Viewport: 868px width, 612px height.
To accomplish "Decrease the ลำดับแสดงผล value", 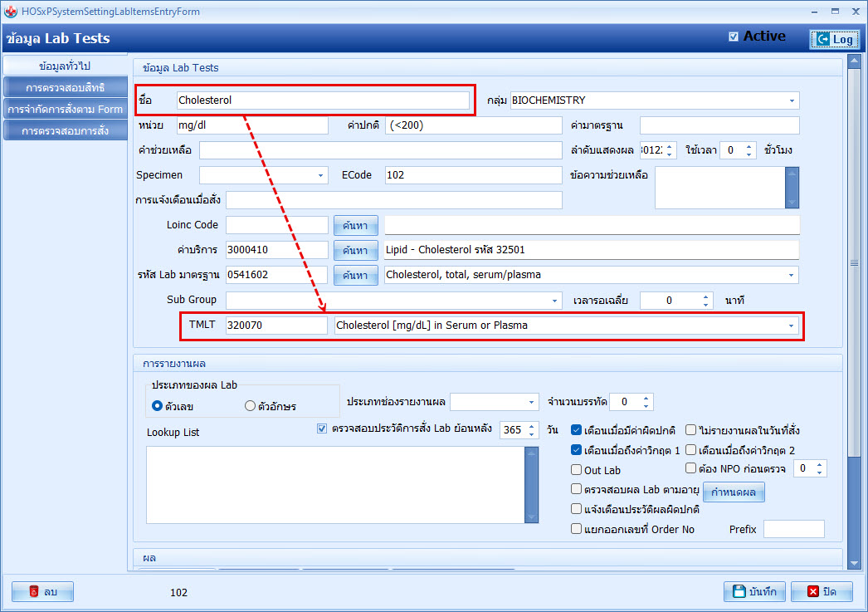I will click(x=670, y=154).
